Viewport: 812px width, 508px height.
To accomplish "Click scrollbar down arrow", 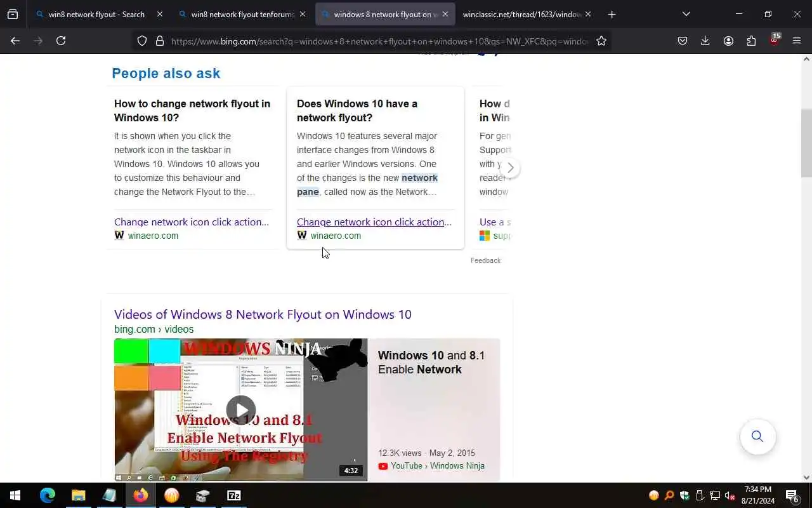I will 806,477.
